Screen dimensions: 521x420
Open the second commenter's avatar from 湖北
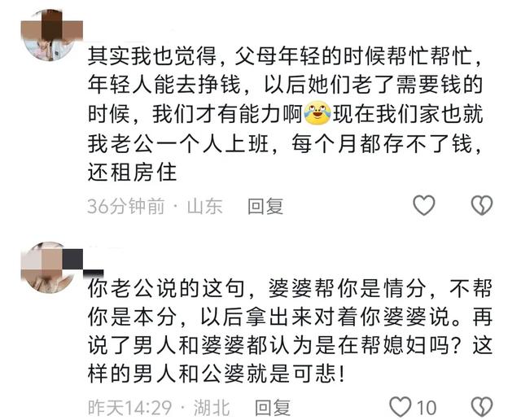(50, 268)
